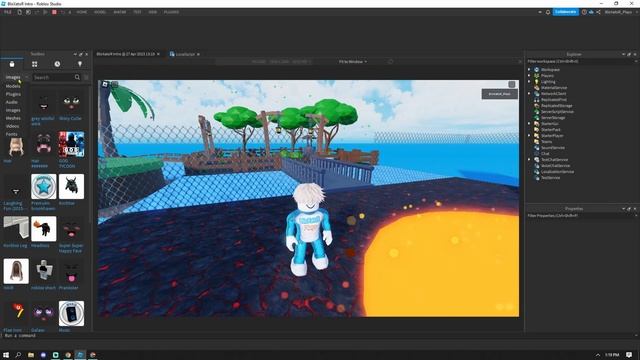The height and width of the screenshot is (360, 640).
Task: Open the Toolbox Recent clock tab
Action: 57,64
